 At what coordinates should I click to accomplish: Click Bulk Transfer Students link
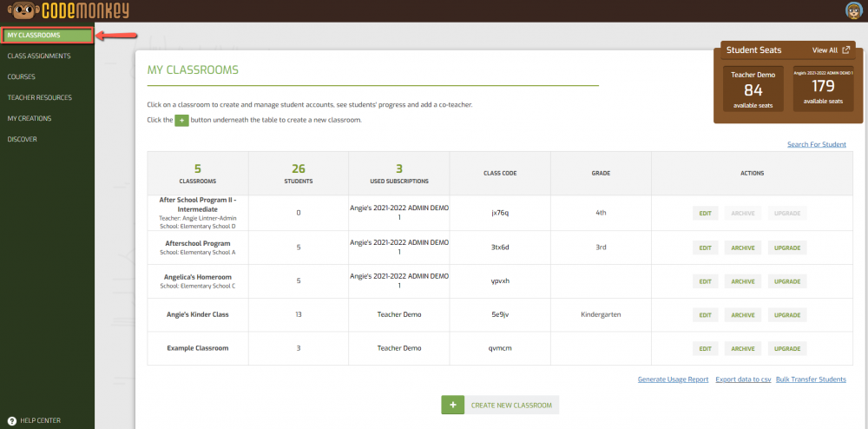(811, 379)
